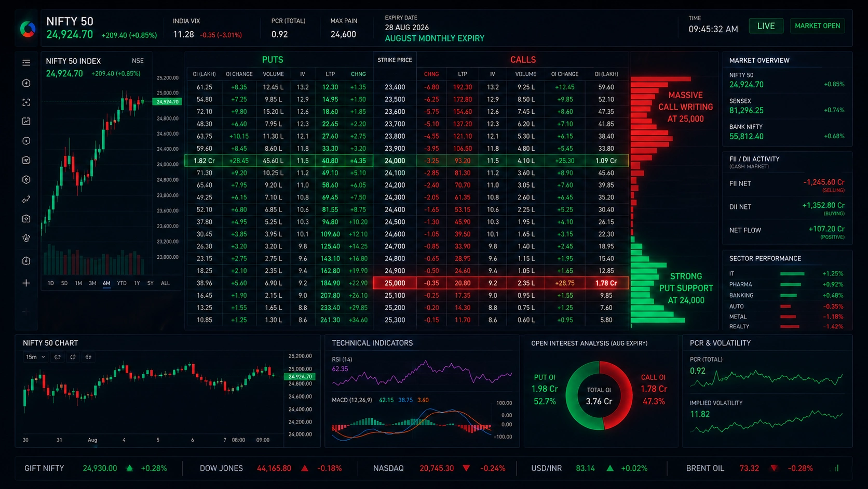Click the hexagon clock icon above the plus

26,261
